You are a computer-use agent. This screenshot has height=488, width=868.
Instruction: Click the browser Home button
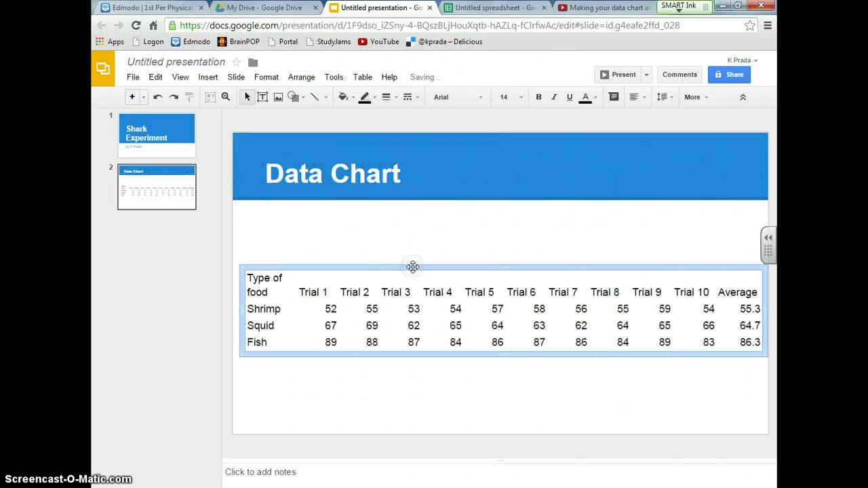(x=153, y=25)
